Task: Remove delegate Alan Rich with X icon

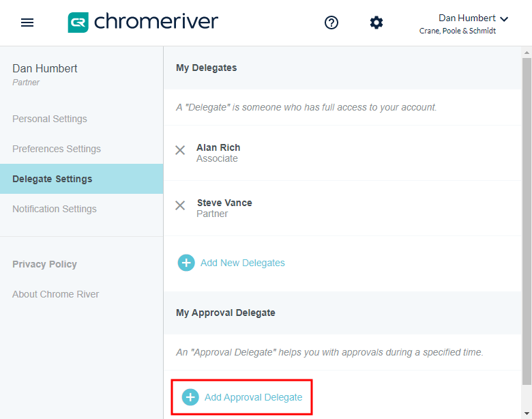Action: (x=180, y=150)
